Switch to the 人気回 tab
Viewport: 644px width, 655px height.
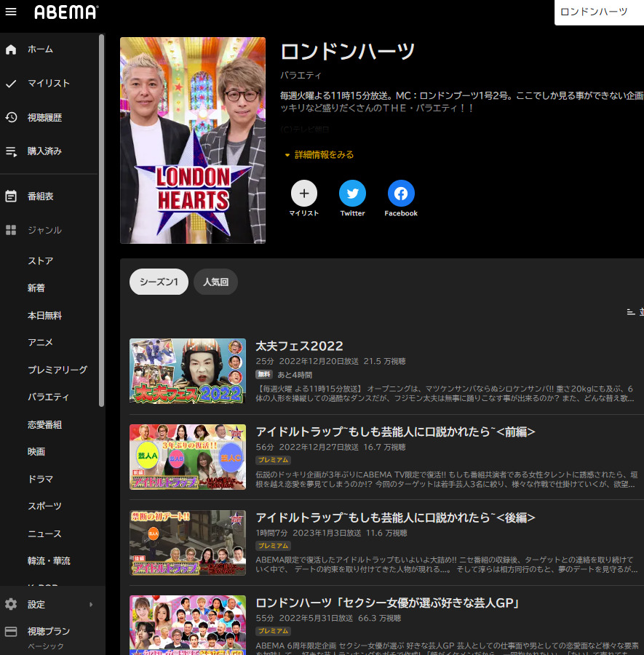tap(215, 282)
